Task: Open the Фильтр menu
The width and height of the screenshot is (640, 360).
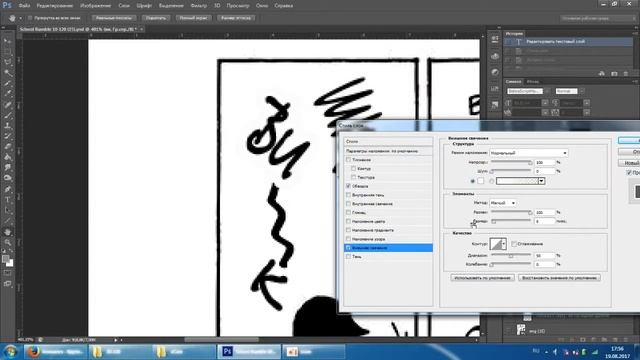Action: [199, 6]
